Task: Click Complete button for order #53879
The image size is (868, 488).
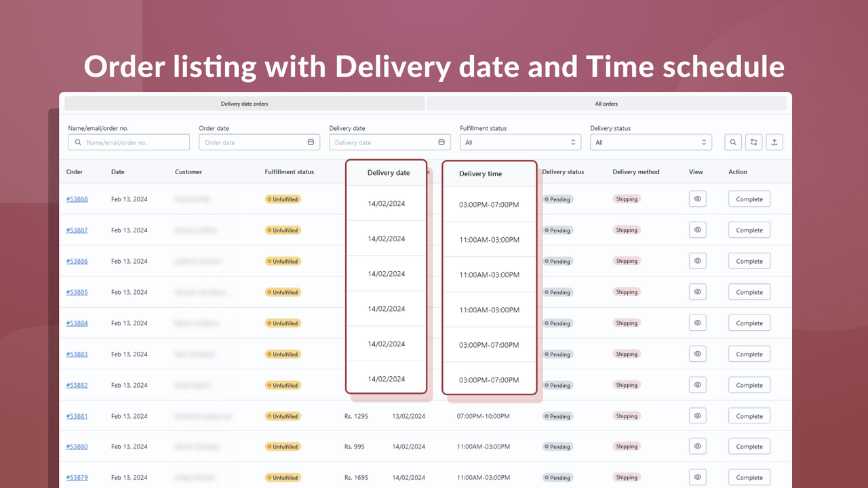Action: pos(749,477)
